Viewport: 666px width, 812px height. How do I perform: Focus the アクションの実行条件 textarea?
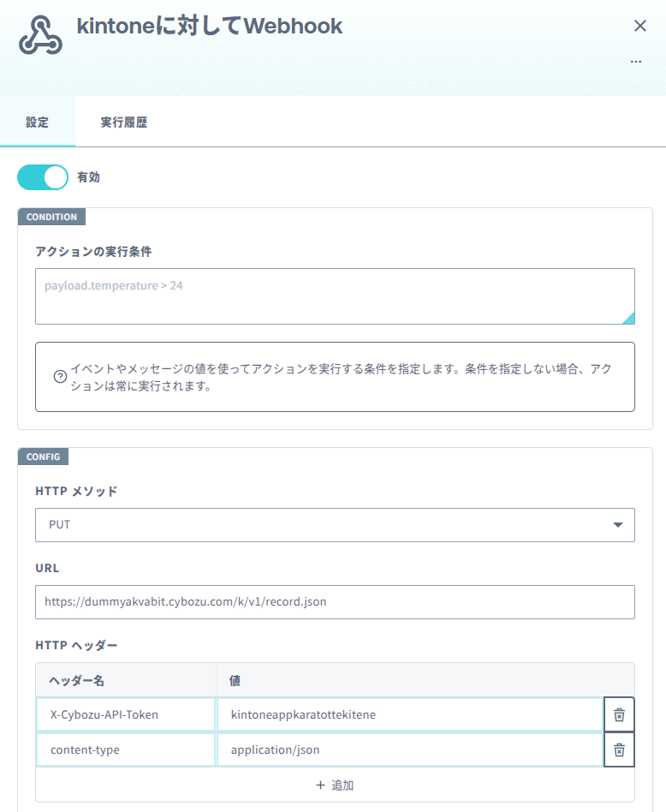(335, 296)
